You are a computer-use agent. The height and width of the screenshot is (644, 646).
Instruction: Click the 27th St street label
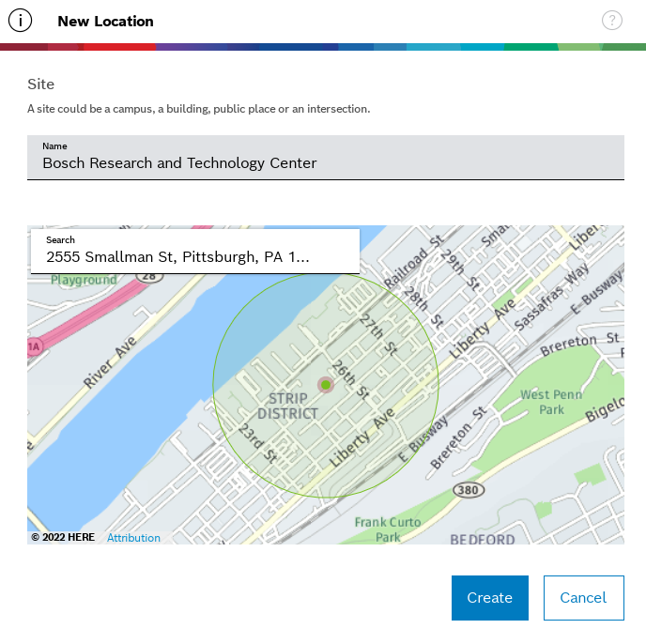[x=378, y=334]
